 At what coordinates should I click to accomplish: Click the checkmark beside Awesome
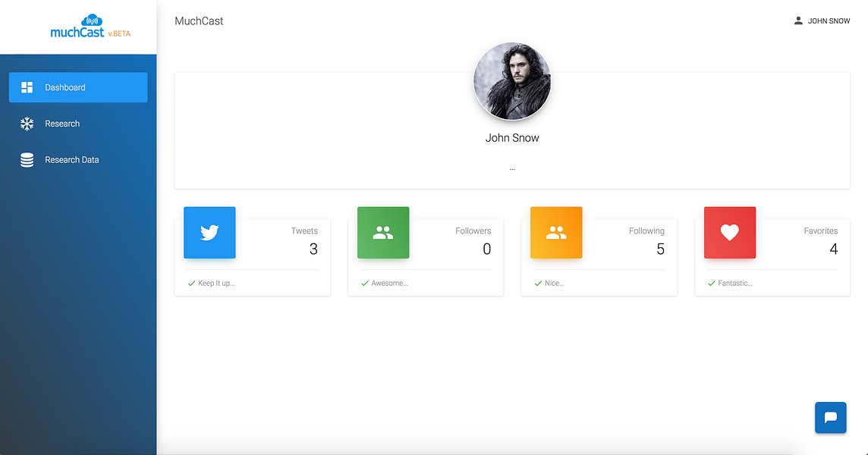[x=365, y=284]
